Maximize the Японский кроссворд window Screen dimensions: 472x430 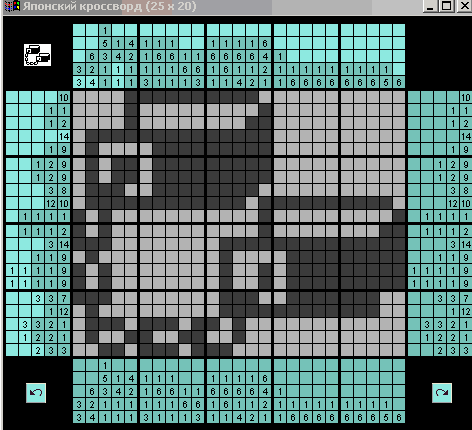[x=447, y=6]
